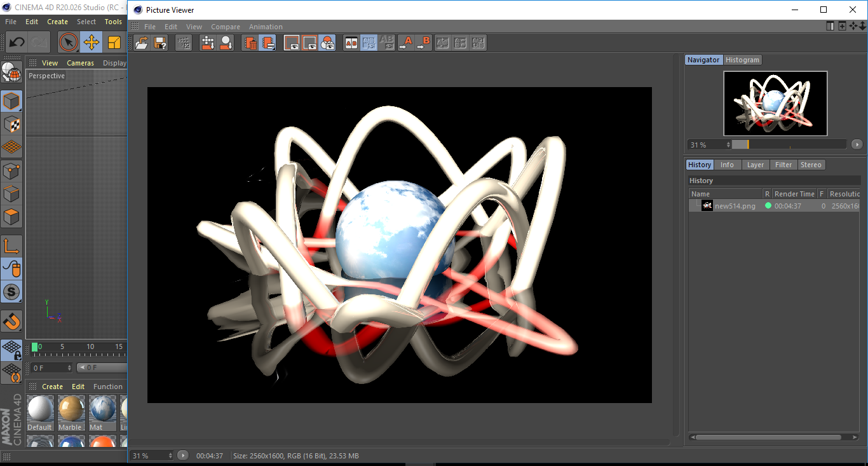Click the green render status dot
The height and width of the screenshot is (466, 868).
pos(768,206)
